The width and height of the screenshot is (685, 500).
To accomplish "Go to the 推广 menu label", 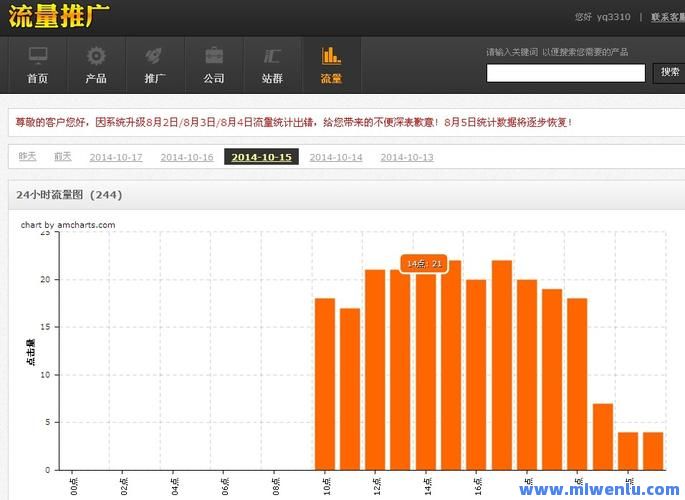I will click(155, 79).
